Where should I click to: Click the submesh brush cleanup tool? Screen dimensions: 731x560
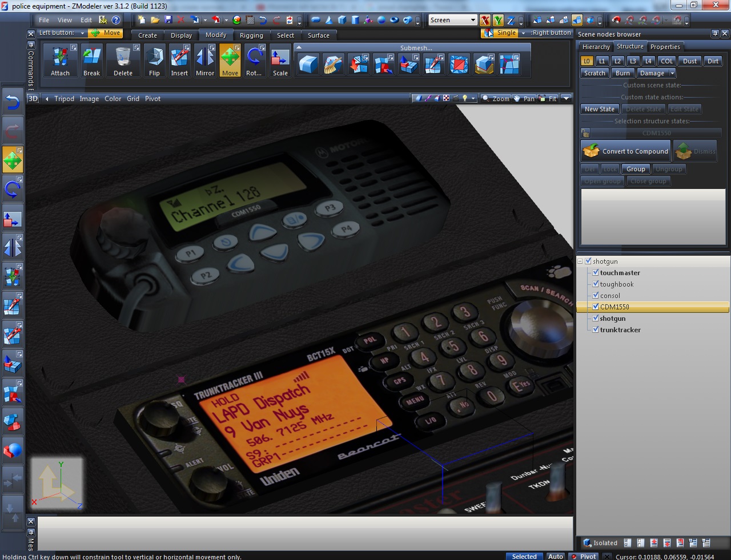[x=333, y=65]
